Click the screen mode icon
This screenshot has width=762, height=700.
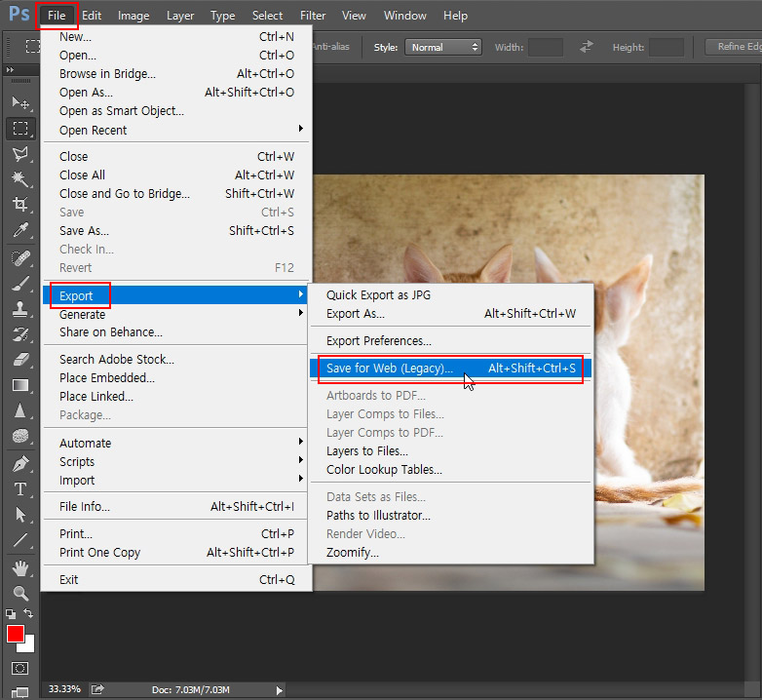19,692
